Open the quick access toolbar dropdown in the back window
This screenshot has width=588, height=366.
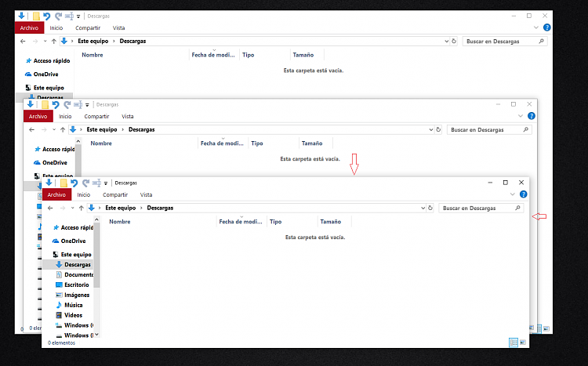[x=78, y=16]
